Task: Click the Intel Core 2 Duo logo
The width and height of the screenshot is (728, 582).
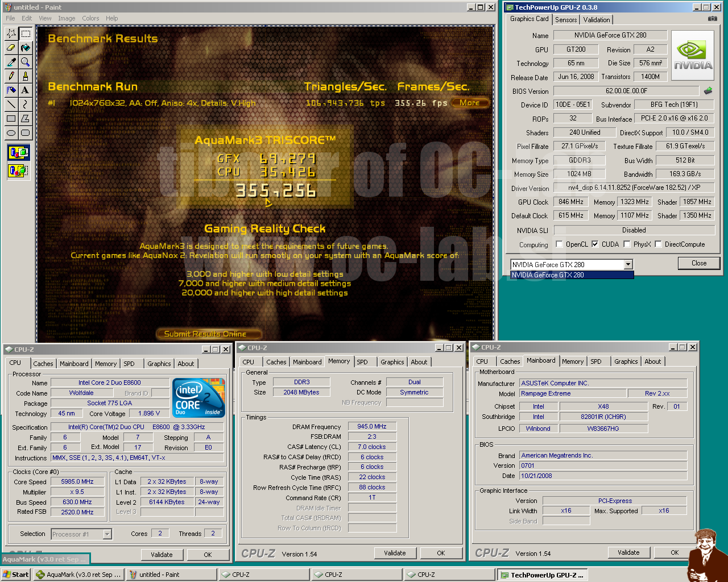Action: pos(198,398)
